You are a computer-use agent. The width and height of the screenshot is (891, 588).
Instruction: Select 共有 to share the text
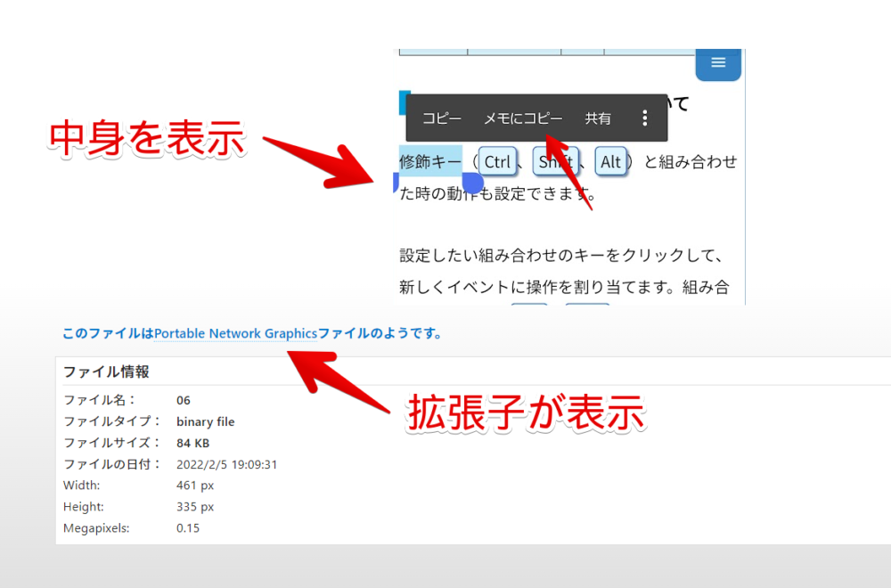pyautogui.click(x=598, y=117)
